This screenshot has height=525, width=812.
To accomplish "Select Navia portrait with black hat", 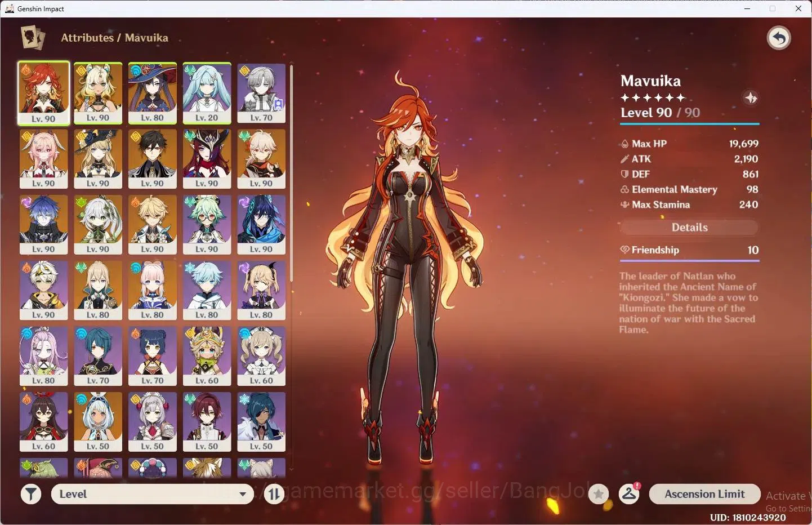I will tap(98, 159).
